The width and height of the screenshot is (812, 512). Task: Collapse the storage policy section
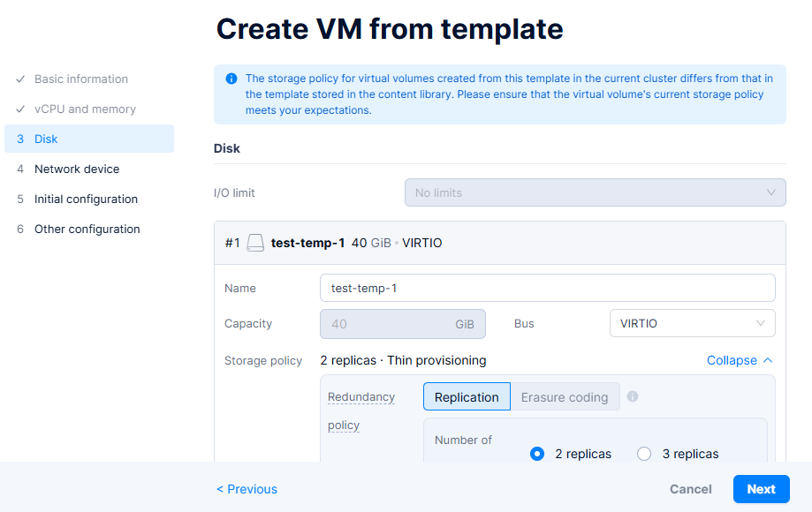[x=740, y=360]
